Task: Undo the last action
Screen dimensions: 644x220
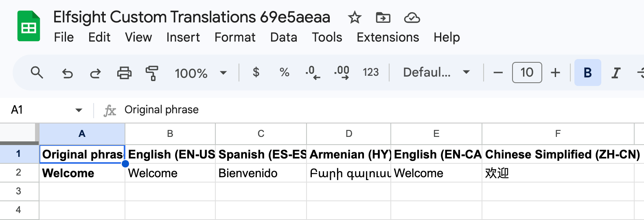Action: tap(67, 73)
